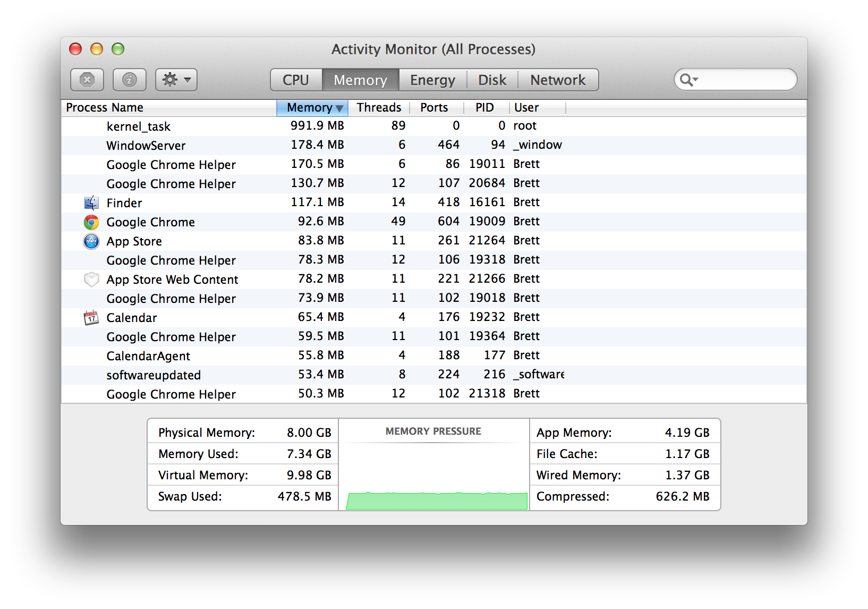Screen dimensions: 868x609
Task: Click the Swap Used 478.5 MB value
Action: click(304, 496)
